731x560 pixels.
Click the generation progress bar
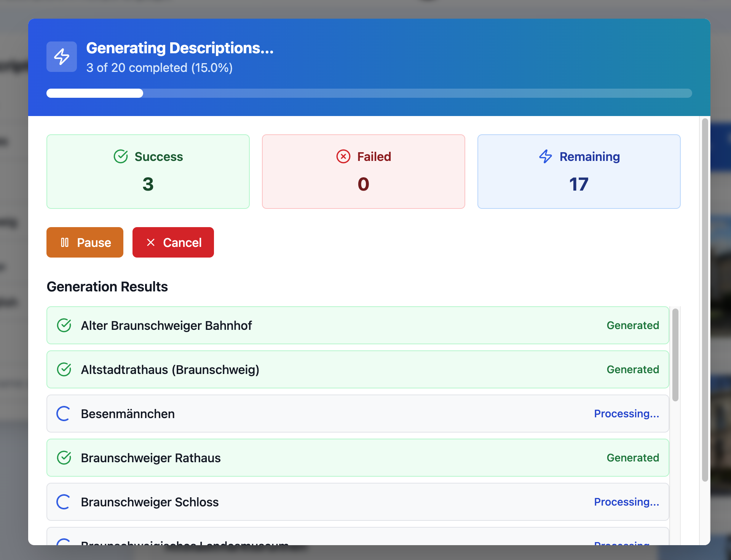[x=369, y=93]
